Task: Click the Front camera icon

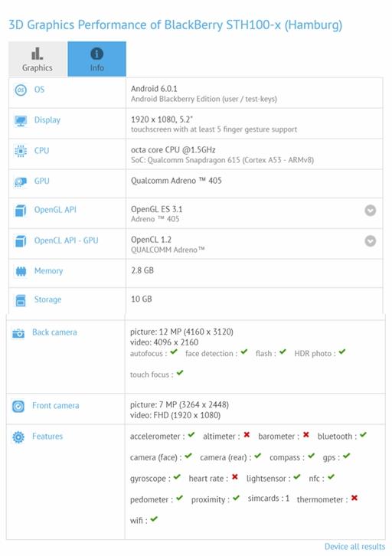Action: click(18, 407)
